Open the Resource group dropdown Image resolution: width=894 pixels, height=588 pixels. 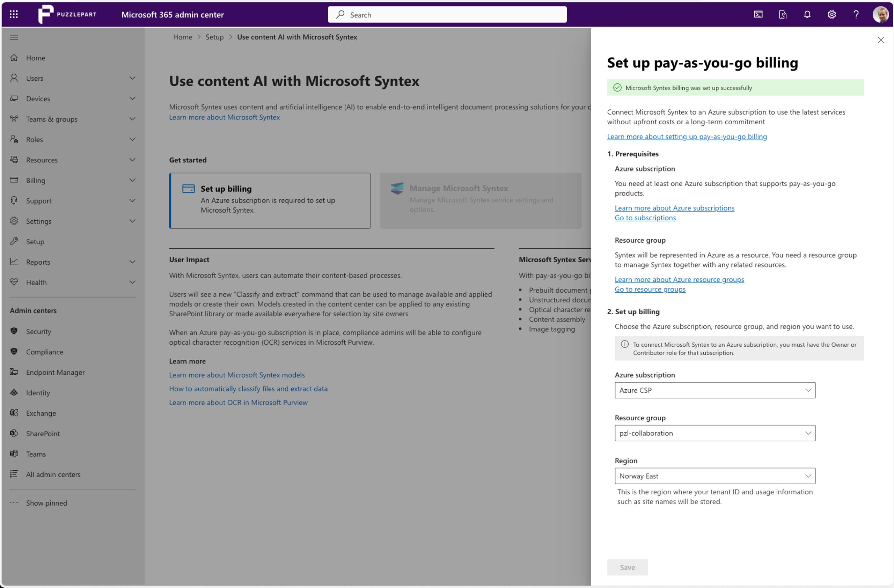(x=715, y=433)
